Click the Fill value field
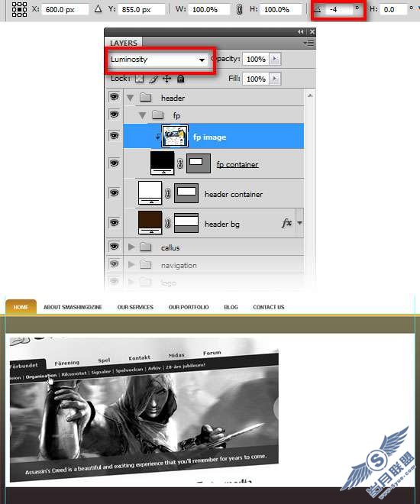The image size is (420, 504). [256, 79]
